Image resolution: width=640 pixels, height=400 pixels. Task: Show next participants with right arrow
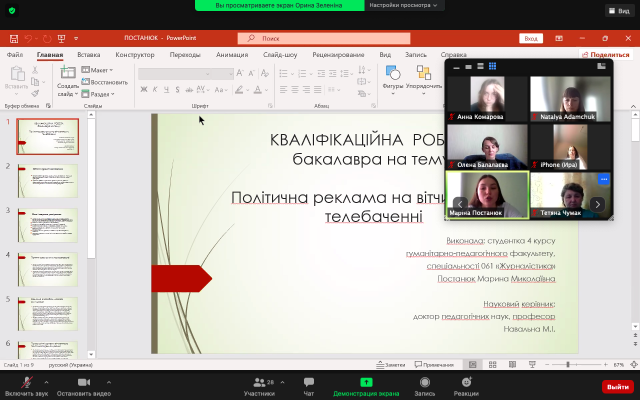pyautogui.click(x=597, y=204)
